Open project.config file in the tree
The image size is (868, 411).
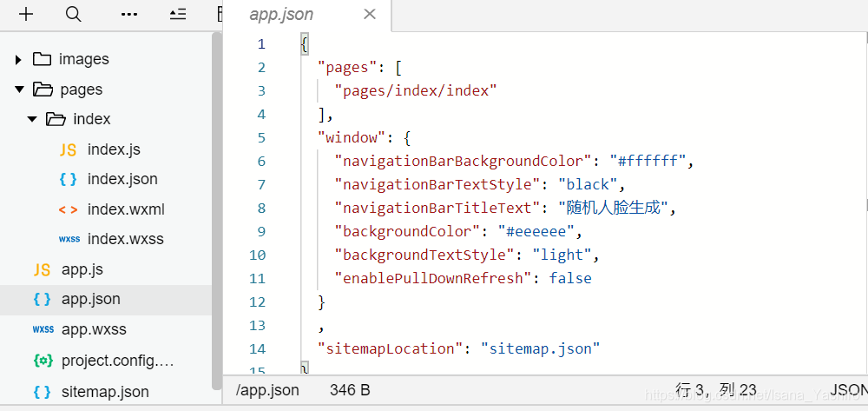click(117, 361)
